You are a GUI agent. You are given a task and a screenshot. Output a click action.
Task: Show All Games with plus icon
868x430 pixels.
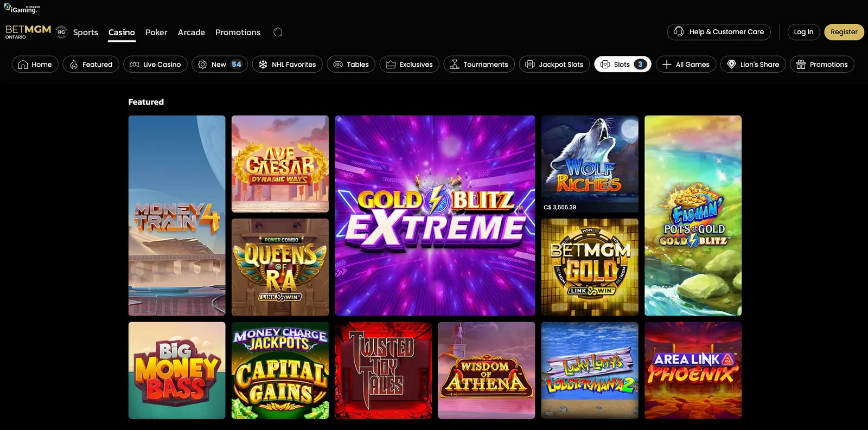[x=686, y=65]
